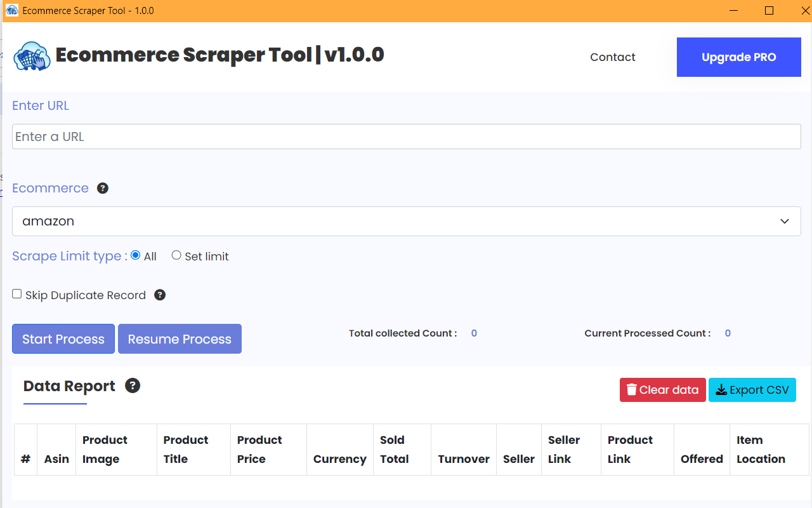Image resolution: width=812 pixels, height=508 pixels.
Task: Click the title bar app icon
Action: (12, 10)
